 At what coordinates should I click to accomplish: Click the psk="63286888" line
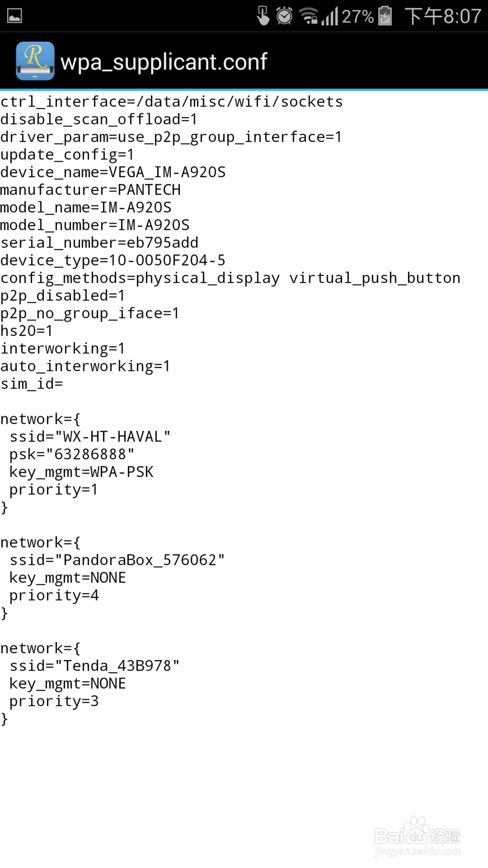pyautogui.click(x=72, y=454)
